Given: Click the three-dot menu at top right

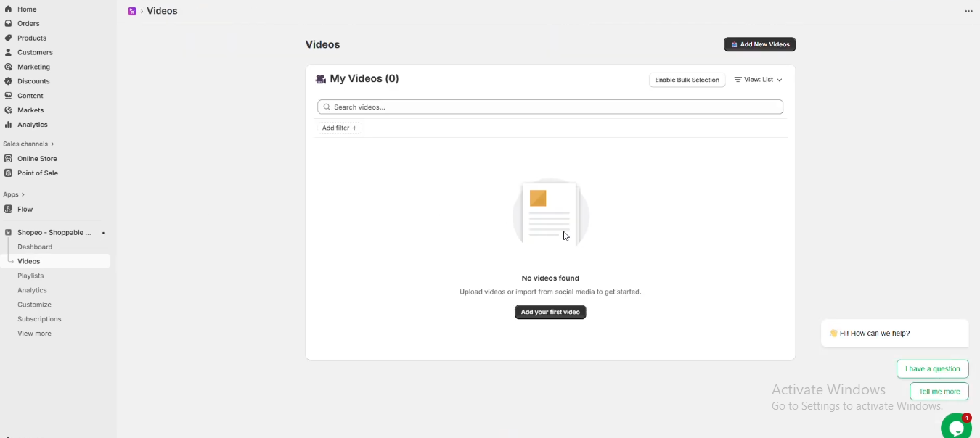Looking at the screenshot, I should (968, 12).
